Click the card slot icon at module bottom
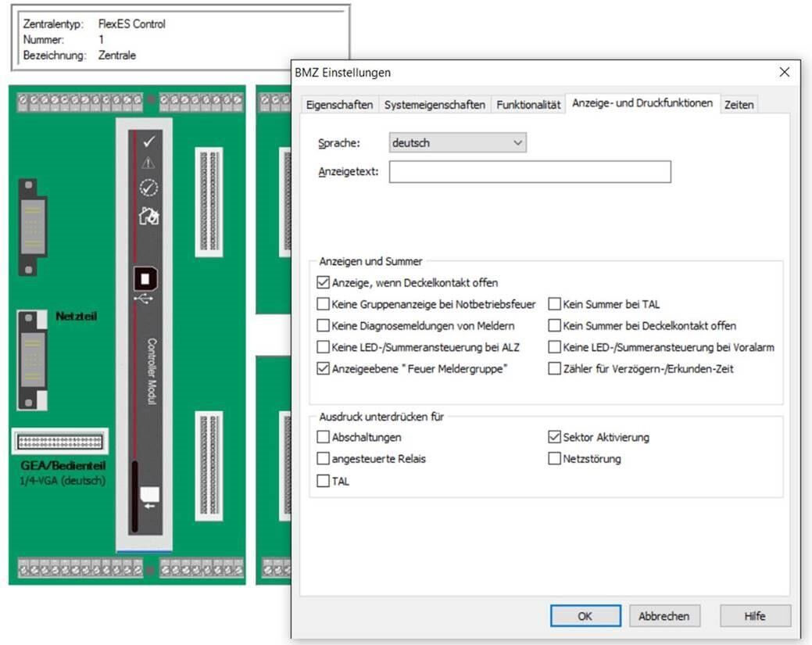The height and width of the screenshot is (645, 812). [149, 496]
